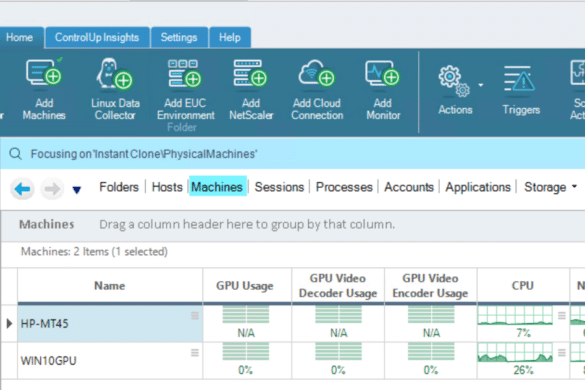
Task: Click the focus search field
Action: tap(291, 154)
